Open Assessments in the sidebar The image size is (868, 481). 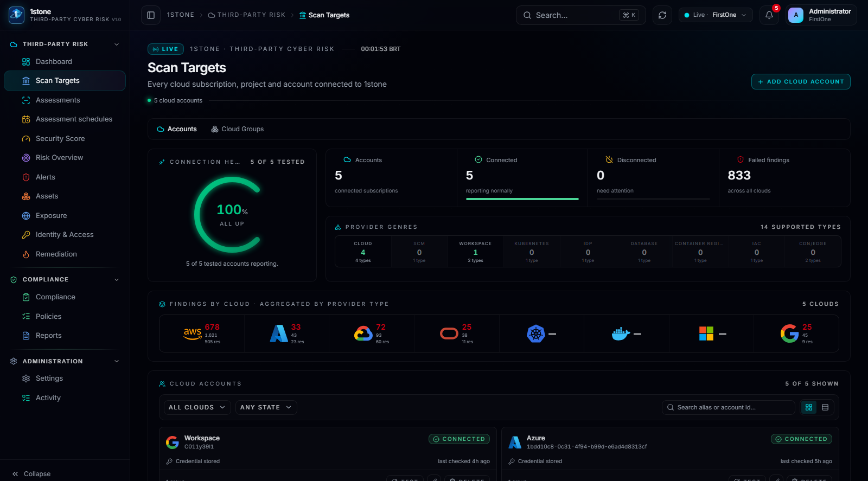coord(65,100)
